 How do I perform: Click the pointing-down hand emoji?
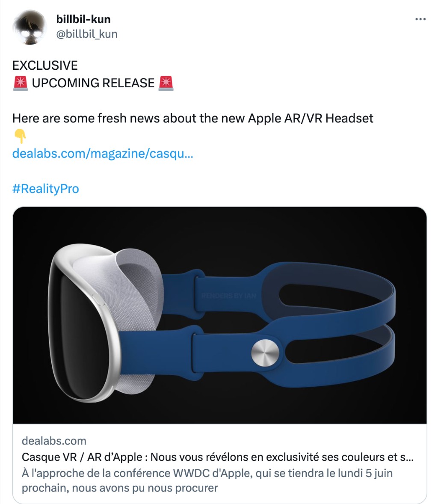(20, 136)
